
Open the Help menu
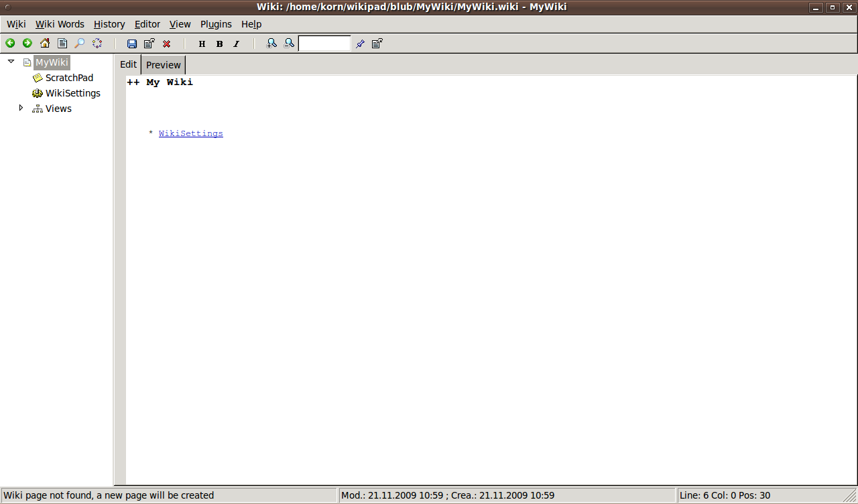tap(251, 24)
